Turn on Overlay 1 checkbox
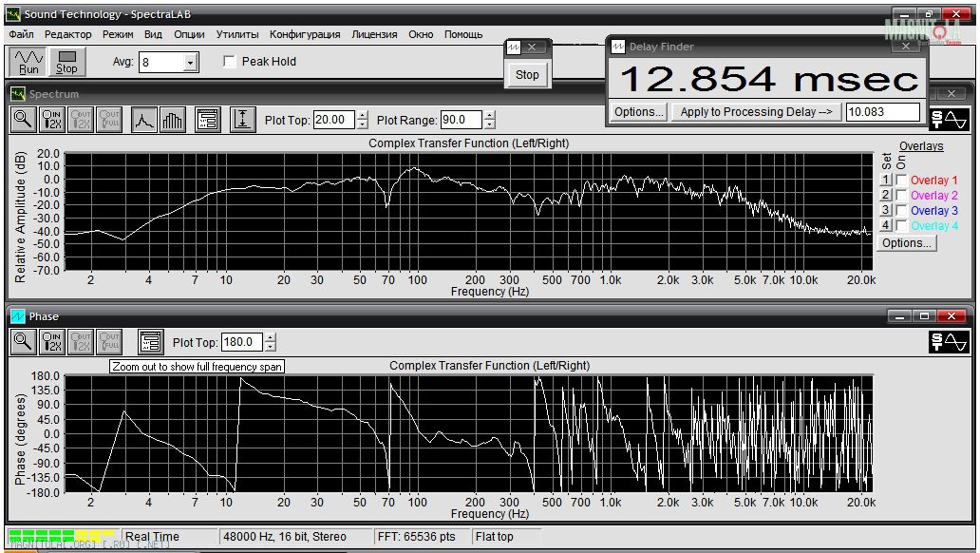 point(901,181)
